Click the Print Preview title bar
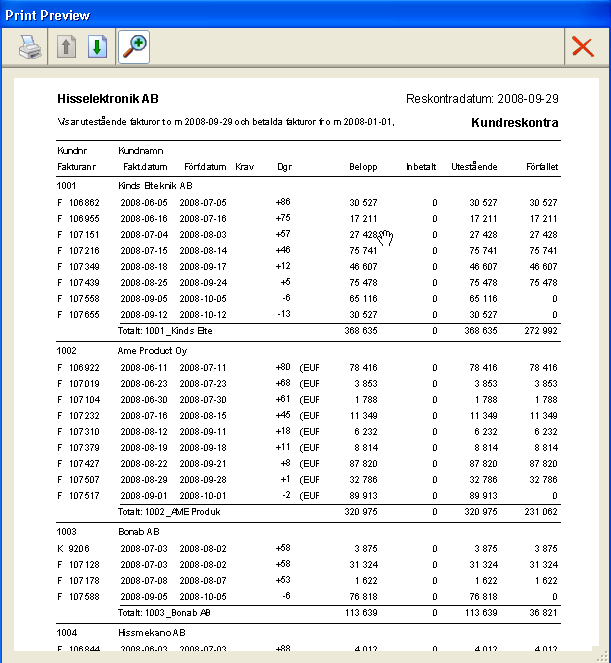The height and width of the screenshot is (663, 611). click(305, 14)
